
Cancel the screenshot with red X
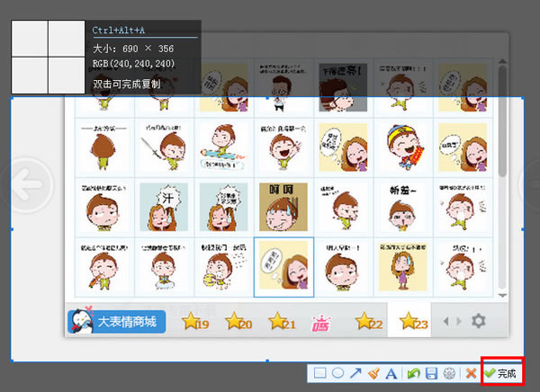[x=471, y=373]
